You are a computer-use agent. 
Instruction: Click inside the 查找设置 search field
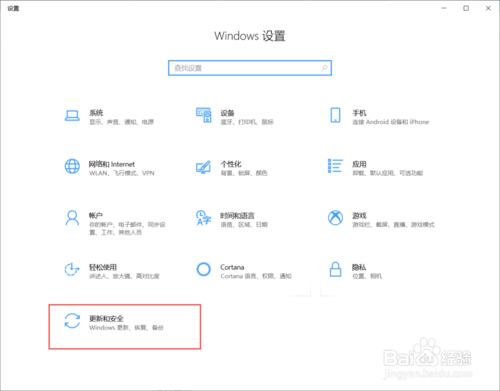point(250,68)
